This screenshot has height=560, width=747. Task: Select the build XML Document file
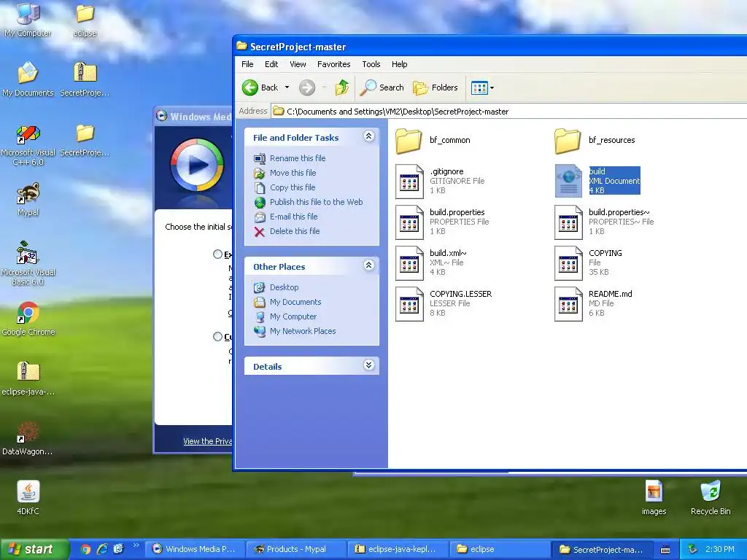tap(597, 181)
